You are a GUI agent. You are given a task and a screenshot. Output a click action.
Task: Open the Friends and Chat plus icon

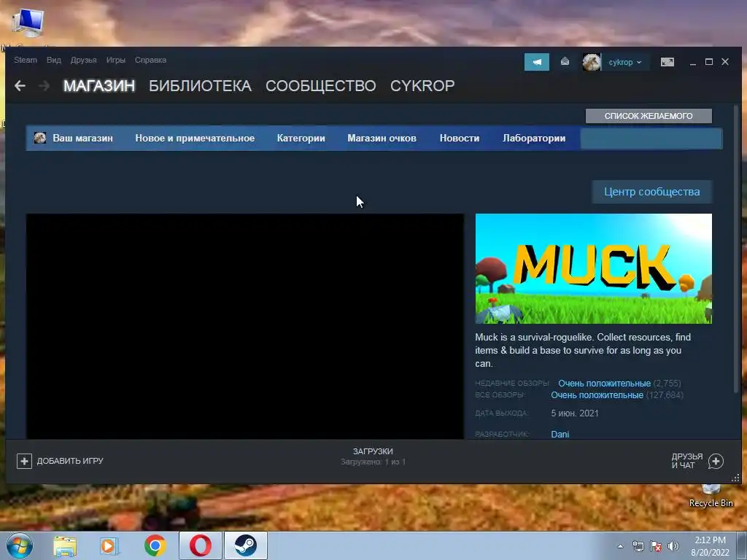click(716, 461)
